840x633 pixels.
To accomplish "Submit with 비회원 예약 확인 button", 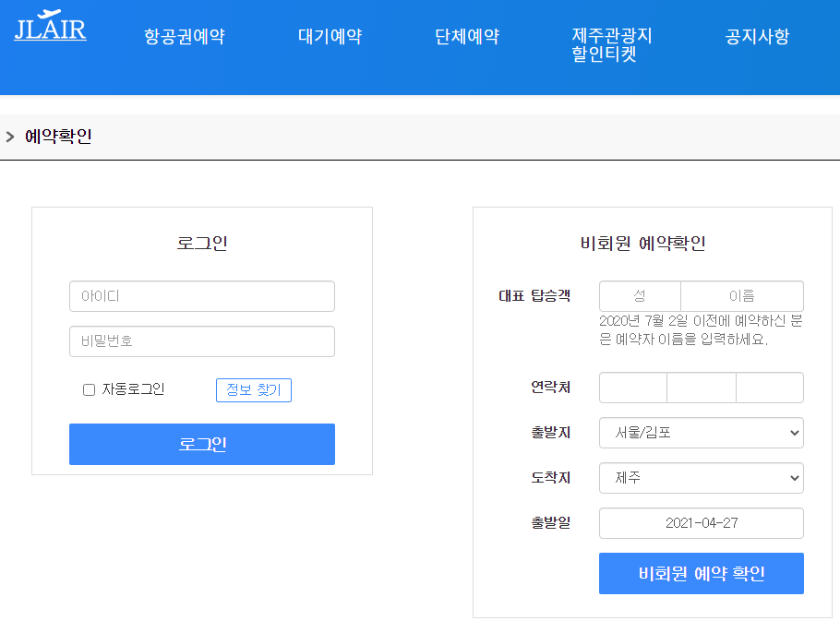I will coord(701,573).
